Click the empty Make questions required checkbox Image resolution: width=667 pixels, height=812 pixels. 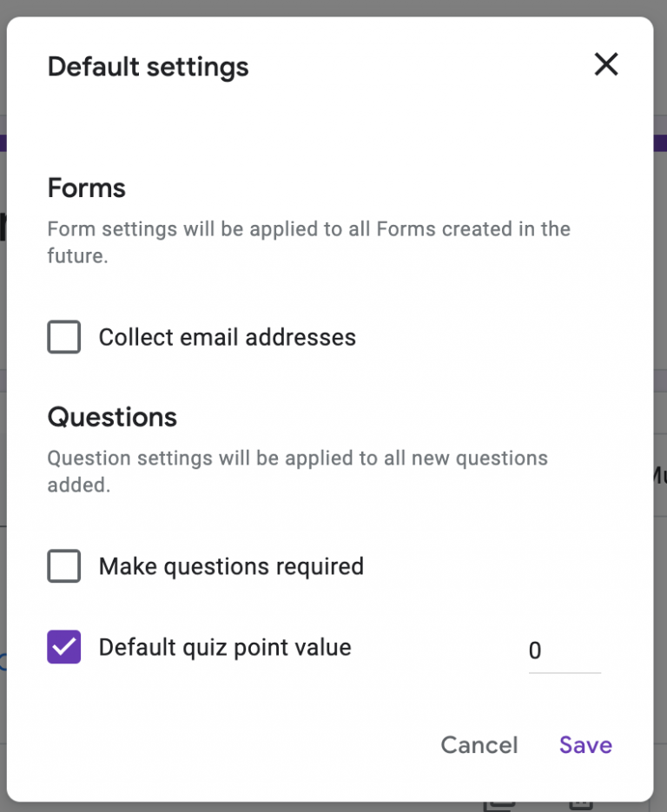coord(63,566)
